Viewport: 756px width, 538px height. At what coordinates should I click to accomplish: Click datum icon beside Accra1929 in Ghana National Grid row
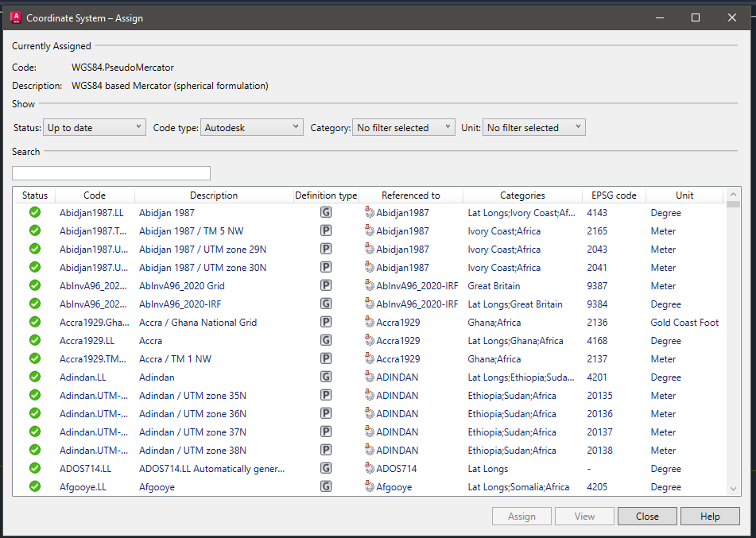point(370,322)
